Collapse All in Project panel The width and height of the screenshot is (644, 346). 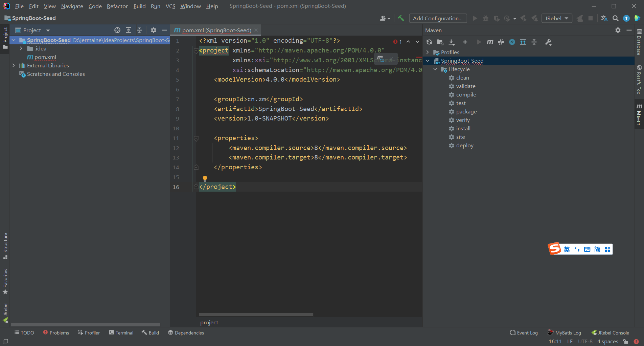pyautogui.click(x=139, y=30)
